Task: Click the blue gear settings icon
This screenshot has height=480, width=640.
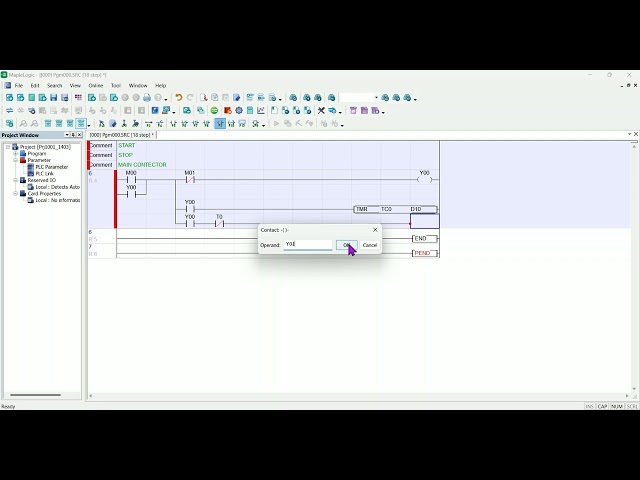Action: (239, 111)
